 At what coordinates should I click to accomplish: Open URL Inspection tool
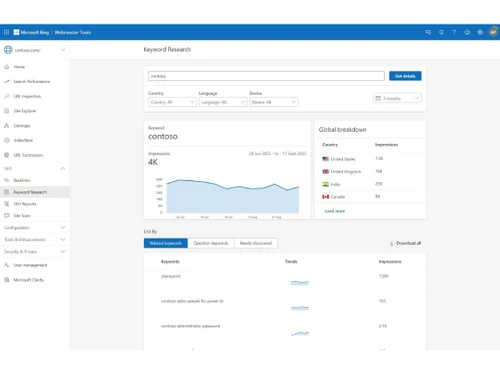click(27, 96)
